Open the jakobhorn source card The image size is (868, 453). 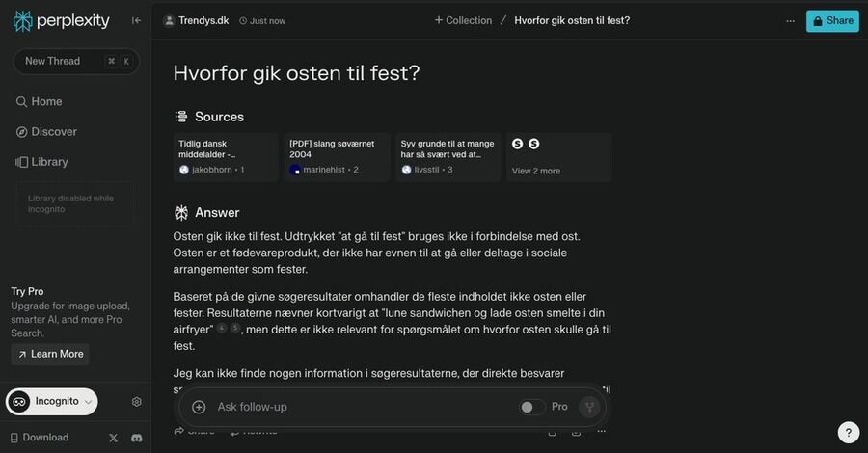click(226, 157)
